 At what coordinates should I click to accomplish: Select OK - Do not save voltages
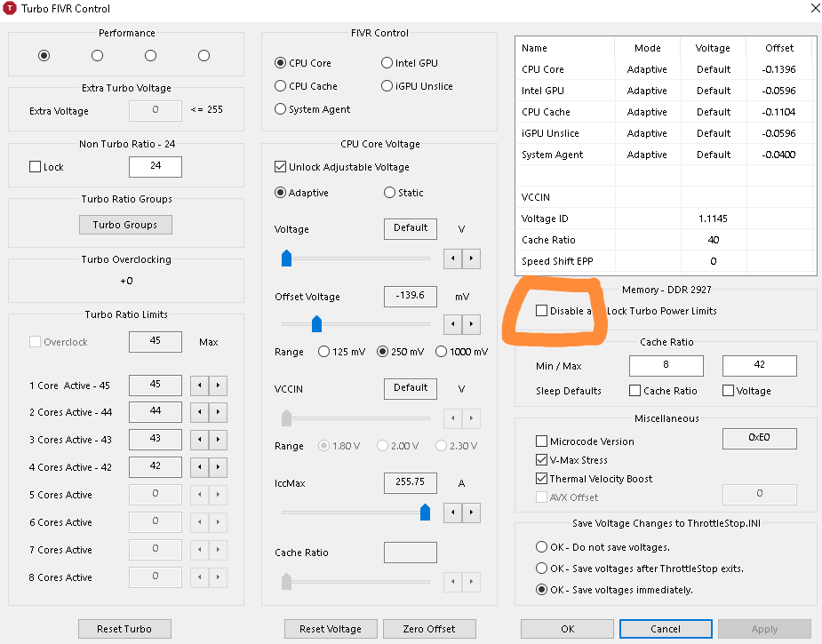pos(603,547)
